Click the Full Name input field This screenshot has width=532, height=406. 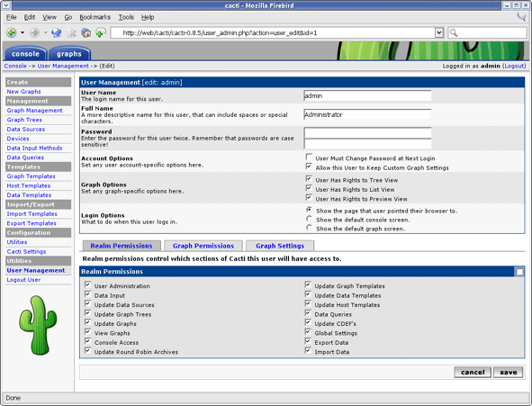click(367, 114)
